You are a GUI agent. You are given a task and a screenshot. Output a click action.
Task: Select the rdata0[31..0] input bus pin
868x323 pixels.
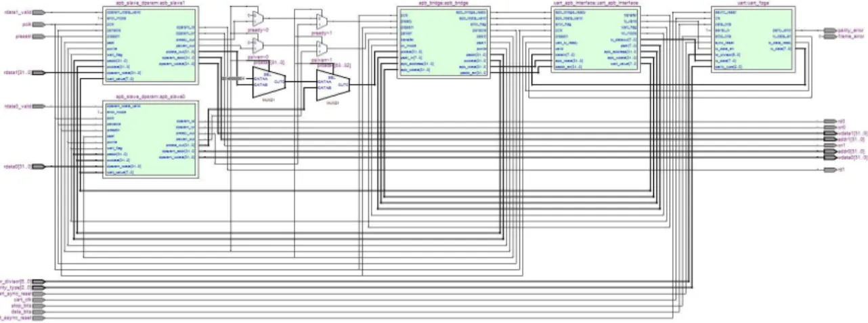[x=39, y=167]
